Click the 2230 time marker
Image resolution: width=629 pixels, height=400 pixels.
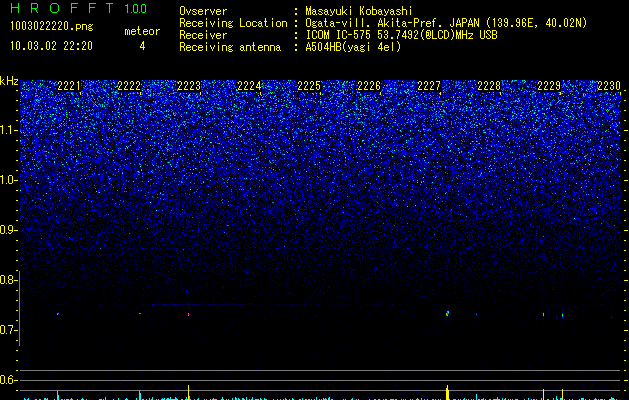pyautogui.click(x=609, y=86)
